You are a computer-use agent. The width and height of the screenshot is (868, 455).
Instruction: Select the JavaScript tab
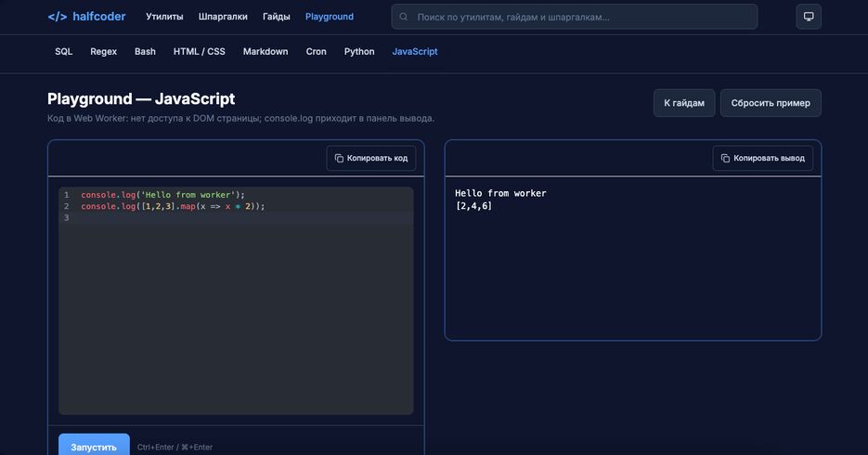coord(415,51)
